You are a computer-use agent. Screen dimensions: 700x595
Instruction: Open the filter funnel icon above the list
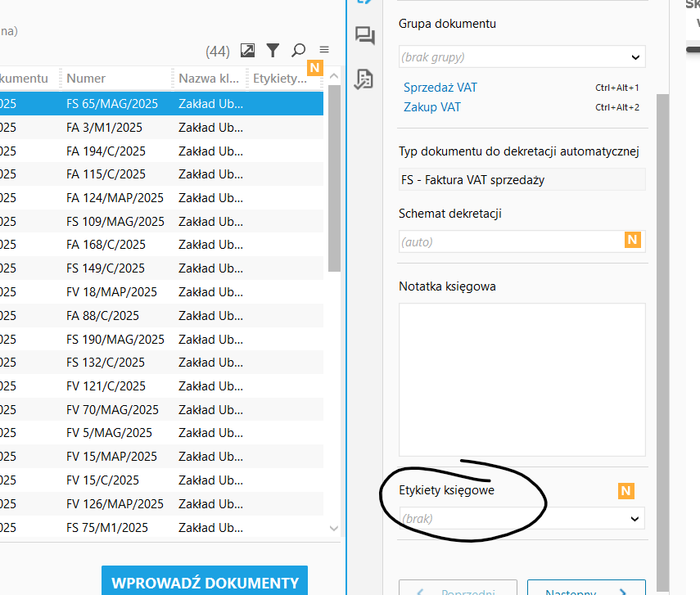pyautogui.click(x=273, y=50)
